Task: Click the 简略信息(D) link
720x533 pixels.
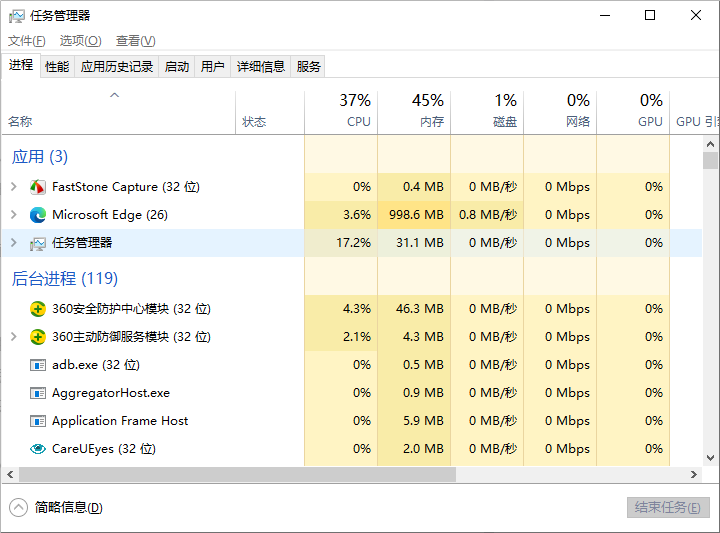Action: tap(68, 507)
